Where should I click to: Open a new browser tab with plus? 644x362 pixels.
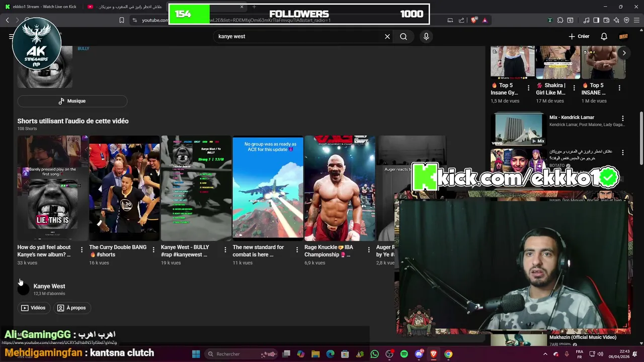pos(254,7)
